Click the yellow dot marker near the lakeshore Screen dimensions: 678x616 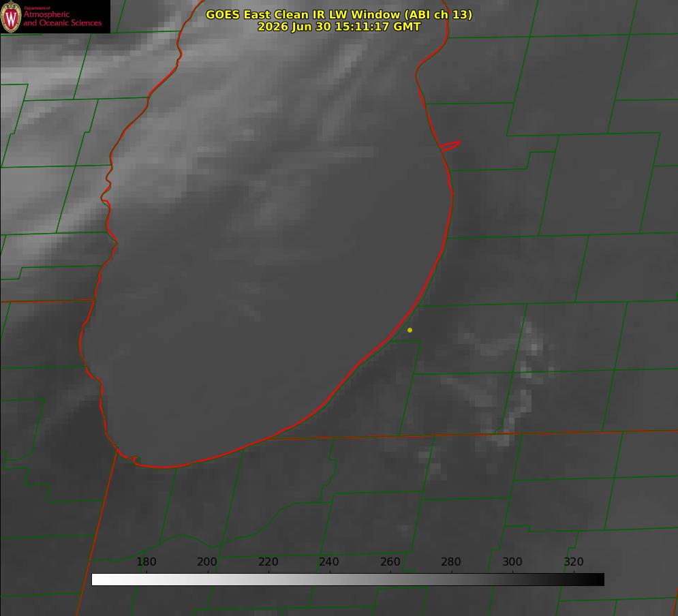(x=410, y=330)
